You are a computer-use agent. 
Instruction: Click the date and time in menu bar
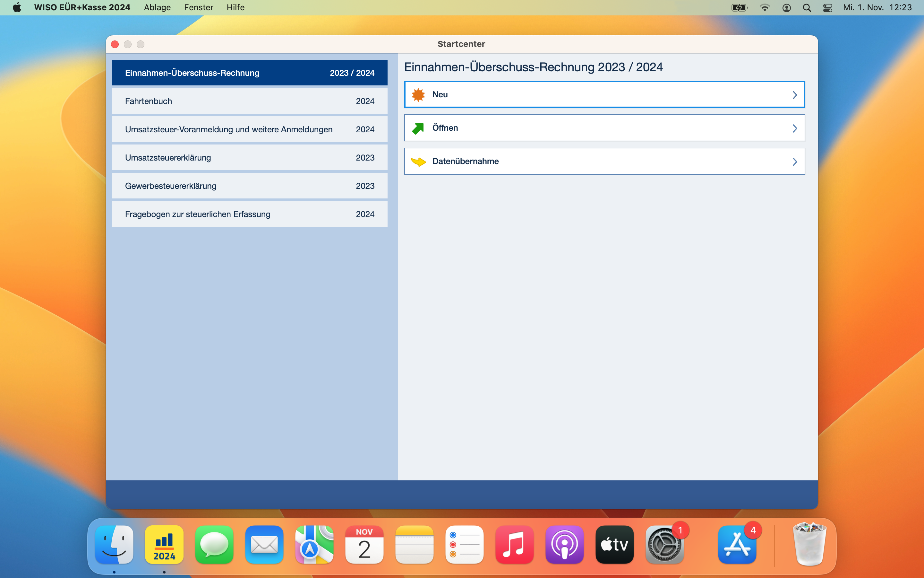pos(877,7)
